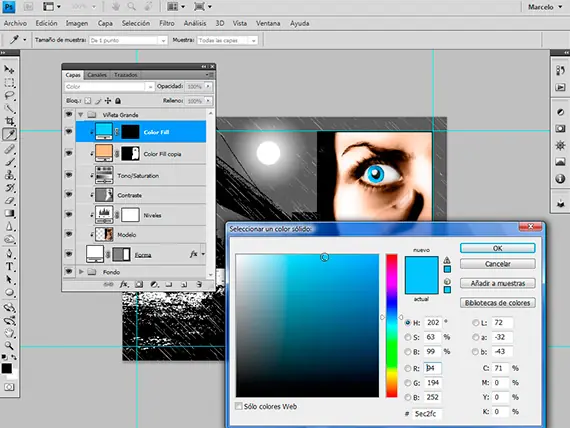This screenshot has height=428, width=570.
Task: Select the S saturation radio button
Action: coord(408,337)
